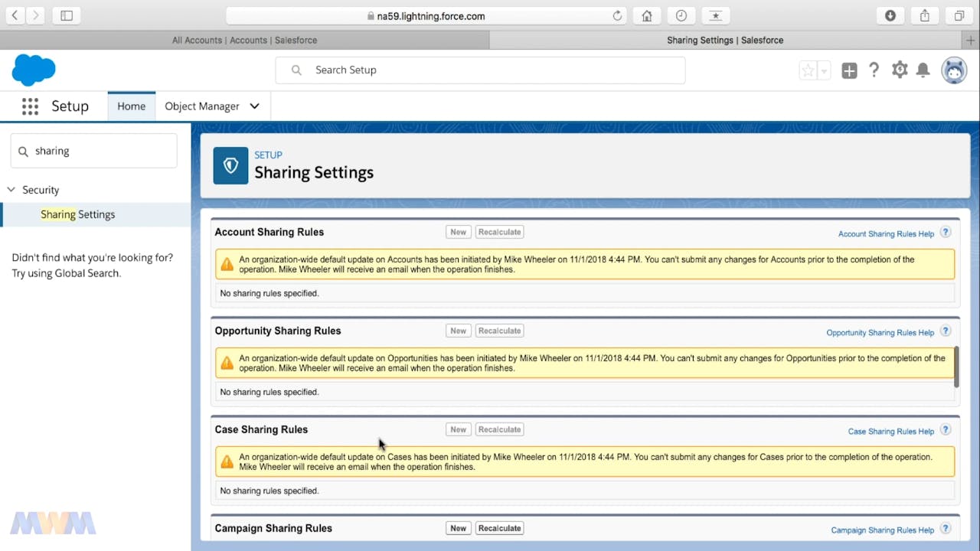Screen dimensions: 980x551
Task: Open Campaign Sharing Rules Help link
Action: tap(882, 530)
